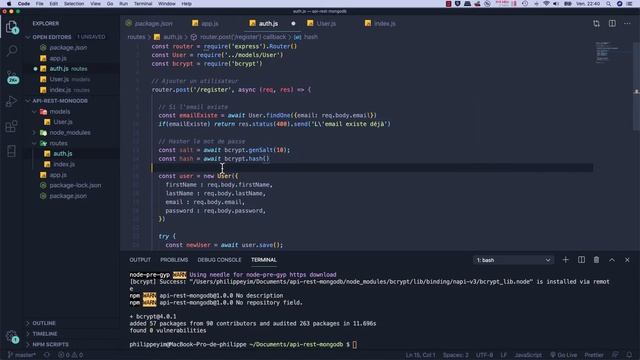Image resolution: width=640 pixels, height=360 pixels.
Task: Open Spotlight search in macOS menu bar
Action: pos(609,4)
